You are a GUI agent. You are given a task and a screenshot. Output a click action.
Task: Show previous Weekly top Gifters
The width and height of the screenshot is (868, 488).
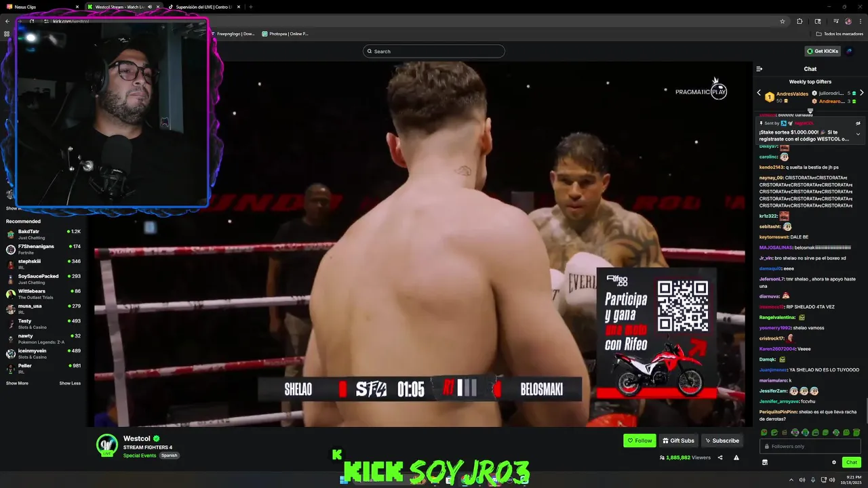[759, 93]
